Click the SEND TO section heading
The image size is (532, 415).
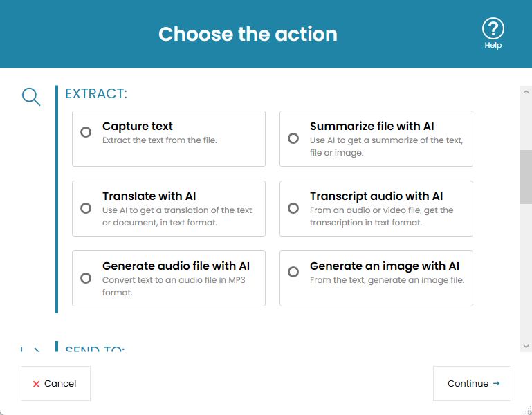coord(95,349)
